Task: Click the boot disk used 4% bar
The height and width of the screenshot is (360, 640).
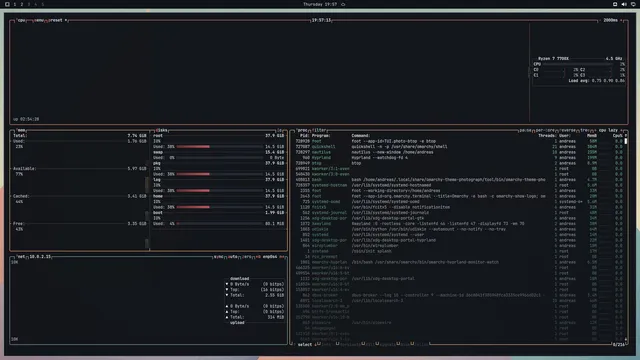Action: [220, 224]
